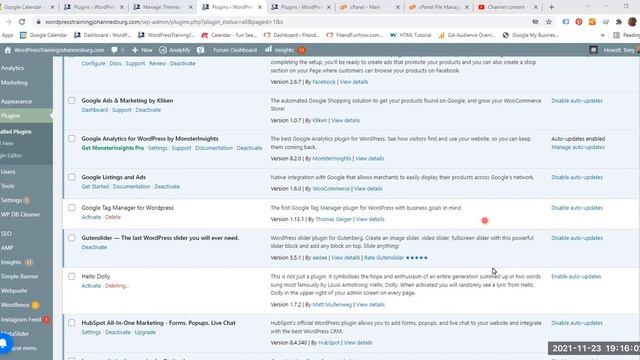The image size is (640, 360).
Task: Click Get Started under Google Listings and Ads
Action: pyautogui.click(x=95, y=186)
